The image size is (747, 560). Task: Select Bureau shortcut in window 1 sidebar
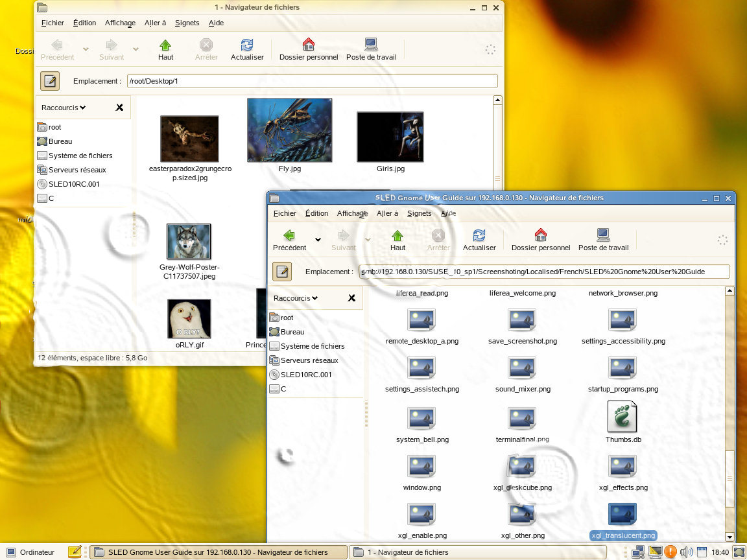(x=54, y=141)
